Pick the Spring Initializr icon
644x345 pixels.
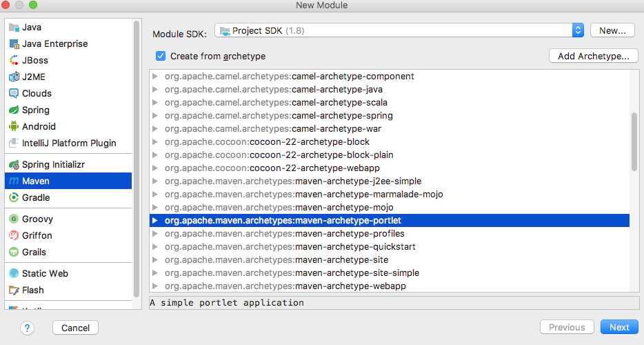[x=14, y=164]
